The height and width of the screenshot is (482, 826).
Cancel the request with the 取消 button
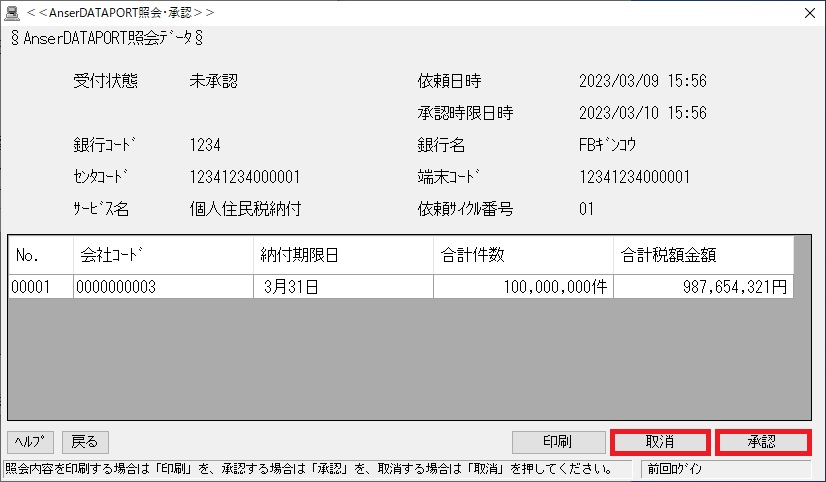(660, 441)
